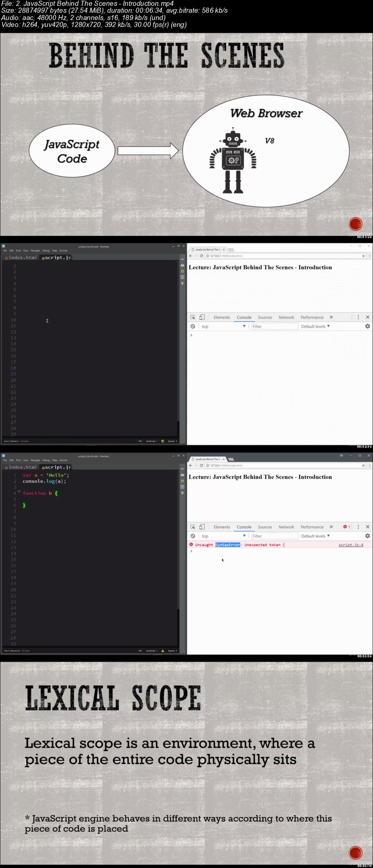Open Brackets Edit menu in the SyntaxError frame
The width and height of the screenshot is (373, 868).
click(x=11, y=460)
